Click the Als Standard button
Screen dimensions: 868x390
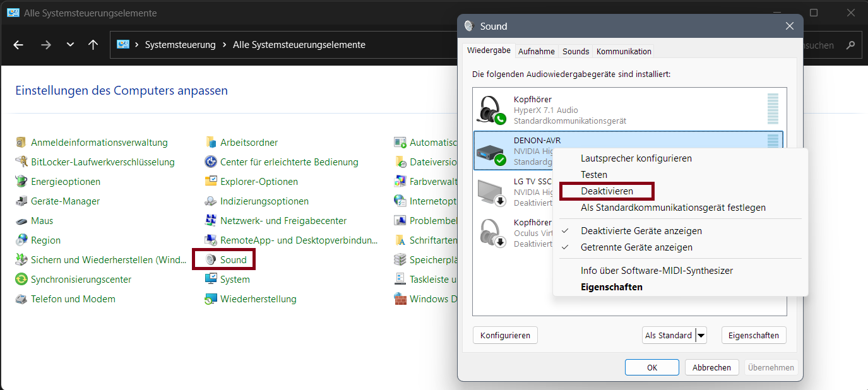click(x=669, y=336)
